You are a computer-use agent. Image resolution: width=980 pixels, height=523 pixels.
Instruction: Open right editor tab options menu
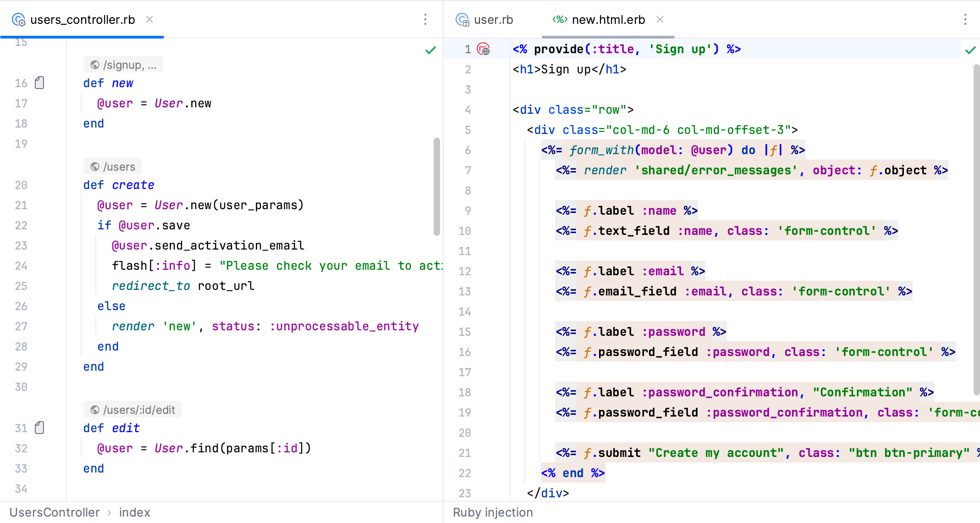click(965, 19)
